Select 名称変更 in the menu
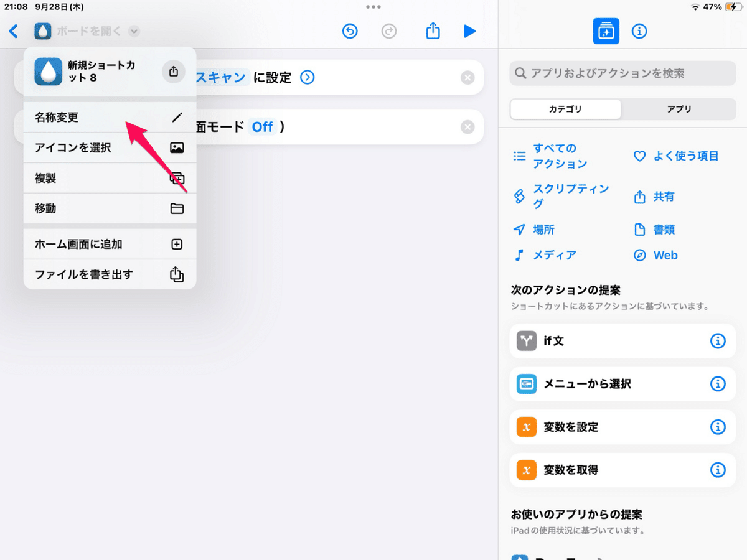The image size is (747, 560). pyautogui.click(x=110, y=118)
